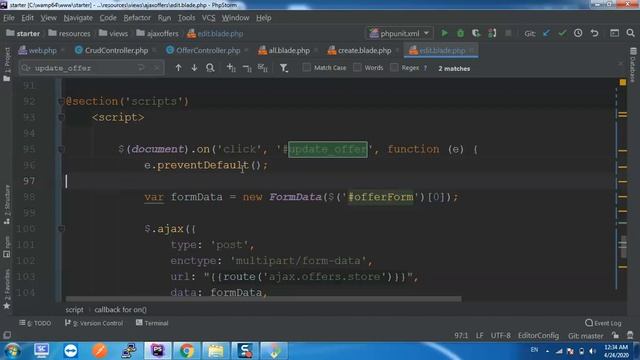640x360 pixels.
Task: Clear the search field text
Action: point(157,68)
